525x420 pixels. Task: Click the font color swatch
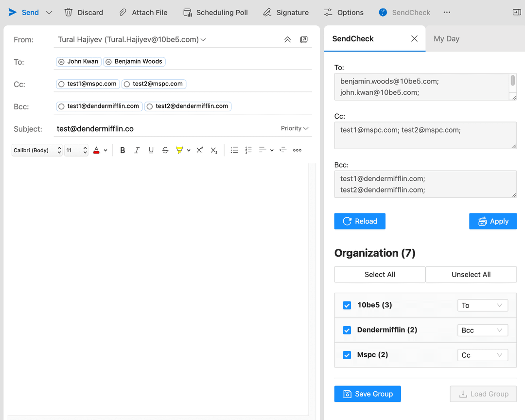96,150
